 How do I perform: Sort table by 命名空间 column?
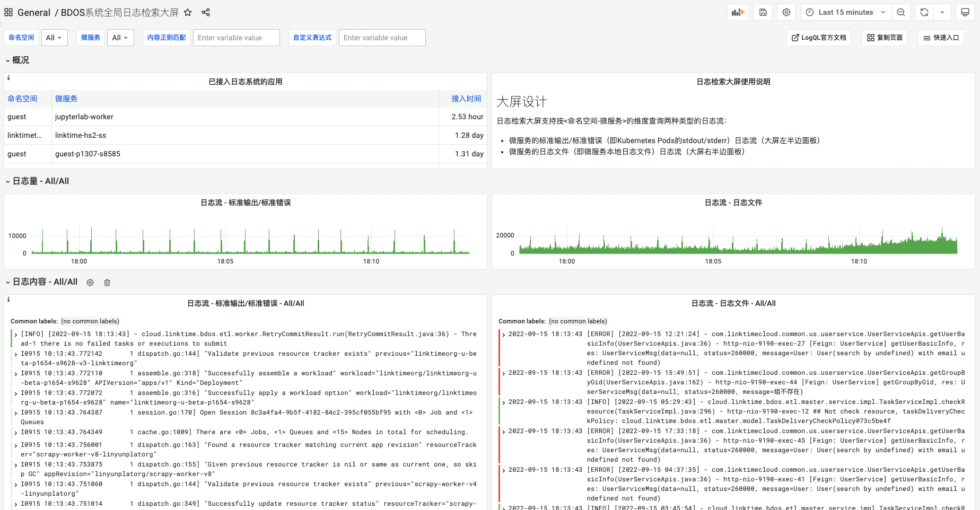22,99
